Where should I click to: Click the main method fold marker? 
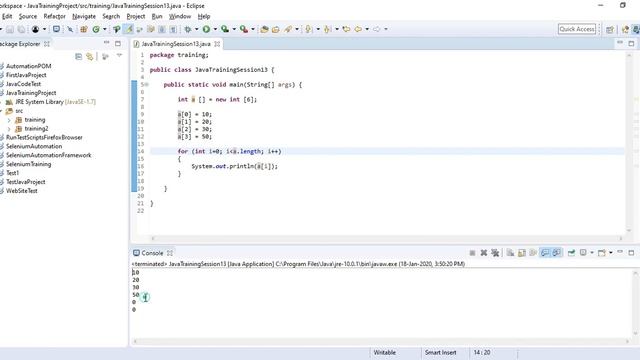tap(147, 84)
